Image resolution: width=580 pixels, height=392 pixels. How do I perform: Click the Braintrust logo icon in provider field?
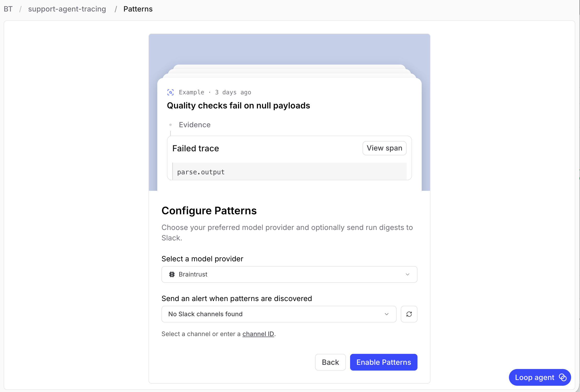point(172,274)
